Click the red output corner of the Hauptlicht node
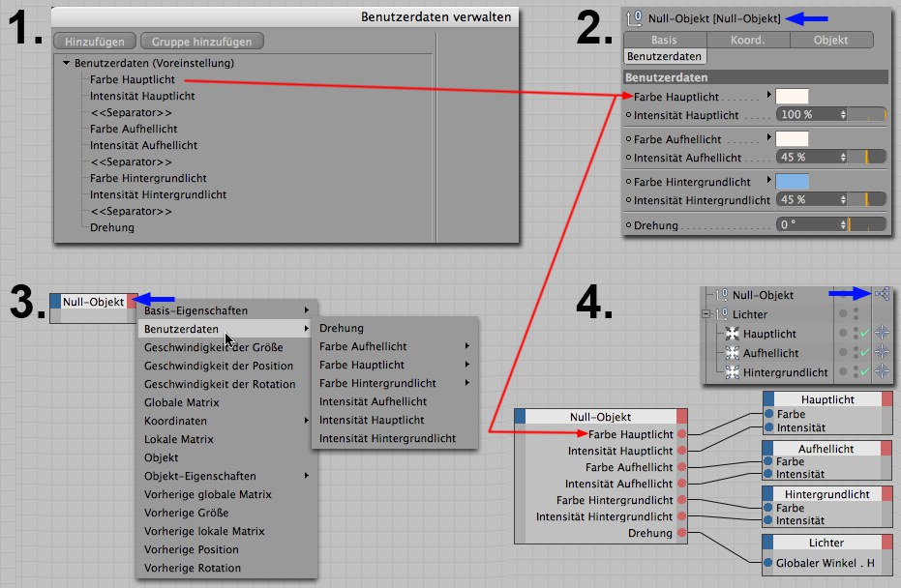The image size is (901, 588). 886,399
